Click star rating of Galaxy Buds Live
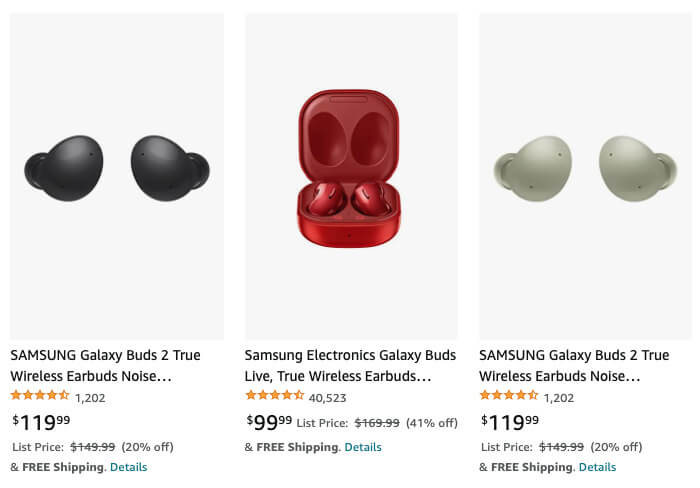Image resolution: width=700 pixels, height=488 pixels. coord(274,396)
